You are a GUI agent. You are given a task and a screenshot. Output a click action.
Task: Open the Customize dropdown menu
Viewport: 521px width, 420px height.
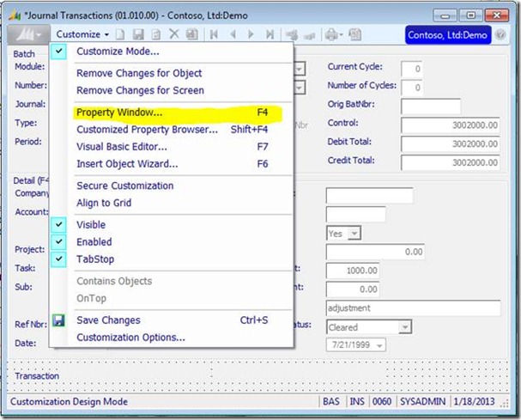(x=82, y=34)
